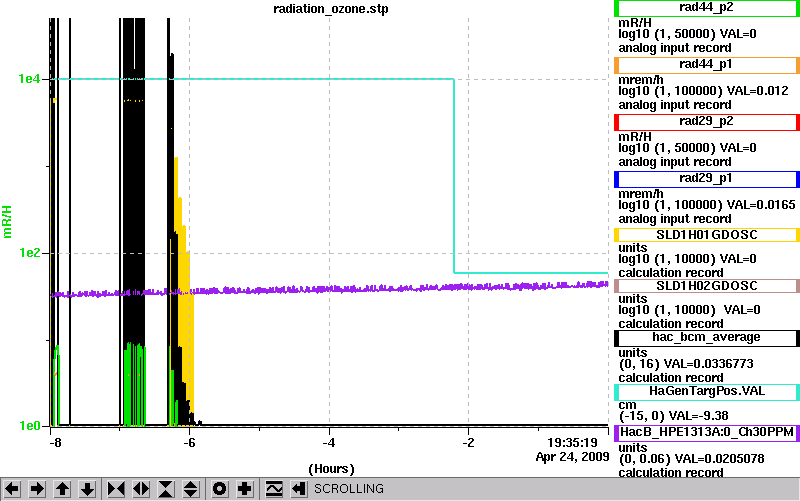Click the 19:35:19 timestamp label
The width and height of the screenshot is (800, 501).
572,442
